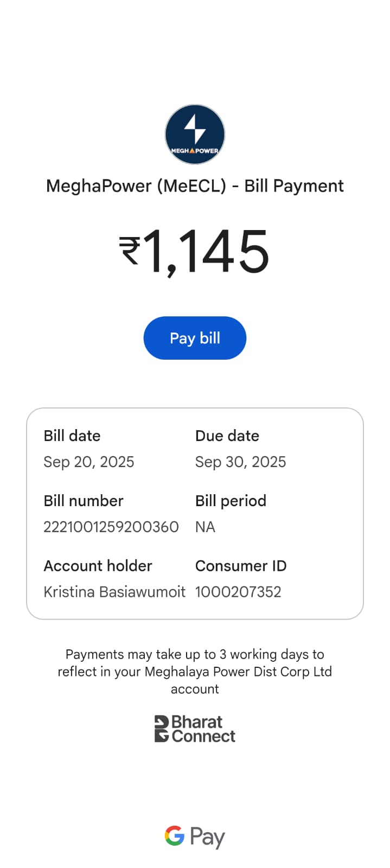Click the Bharat Connect logo
This screenshot has width=390, height=868.
(x=195, y=729)
